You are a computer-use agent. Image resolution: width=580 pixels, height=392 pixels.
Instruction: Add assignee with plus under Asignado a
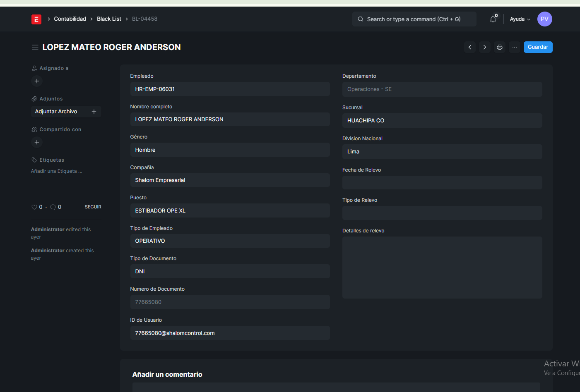pyautogui.click(x=37, y=81)
